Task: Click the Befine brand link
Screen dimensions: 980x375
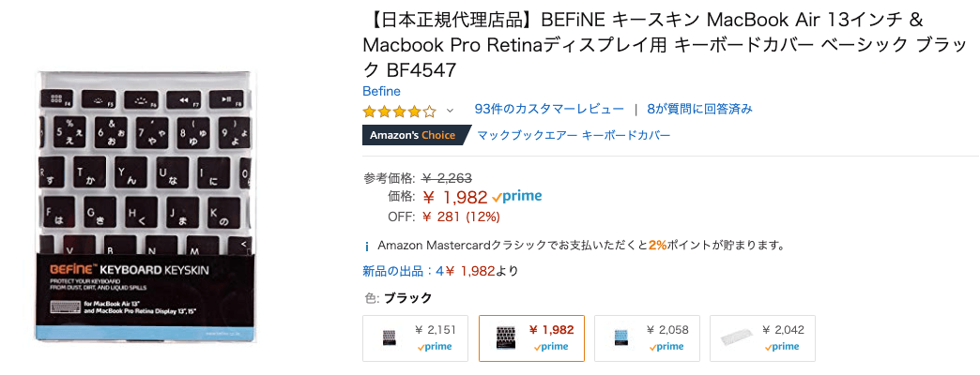Action: (x=381, y=91)
